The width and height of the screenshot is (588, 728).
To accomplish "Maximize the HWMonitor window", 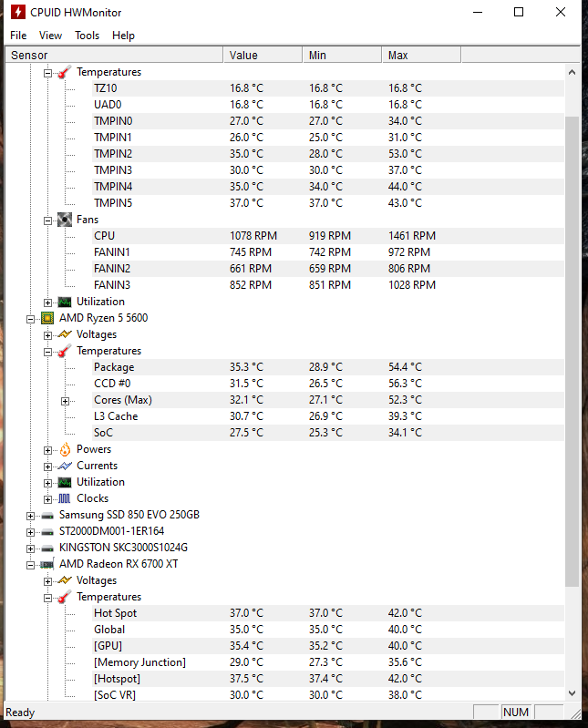I will [x=519, y=12].
